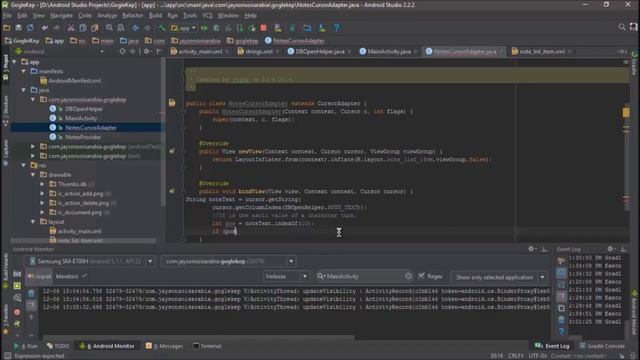Open the Terminal tool window button
The height and width of the screenshot is (360, 640).
coord(207,346)
